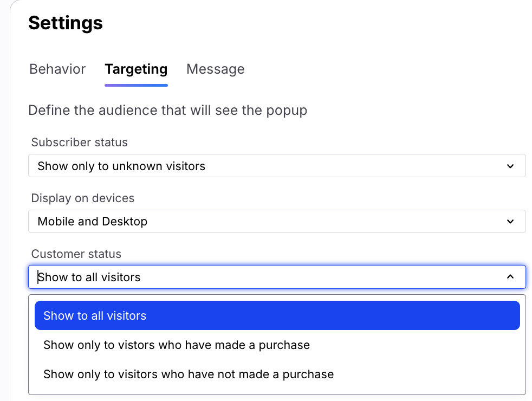The height and width of the screenshot is (401, 532).
Task: Click the 'Subscriber status' field label
Action: 80,143
